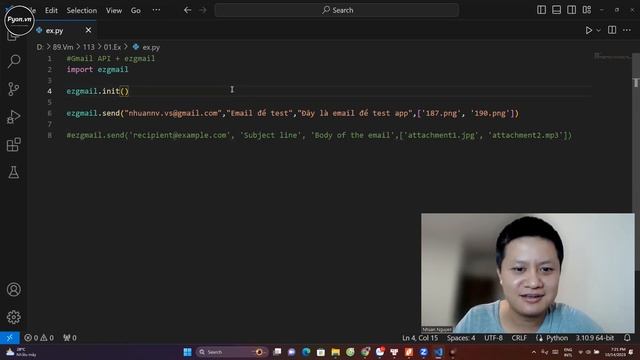
Task: Open the ex.py breadcrumb item
Action: coord(146,47)
